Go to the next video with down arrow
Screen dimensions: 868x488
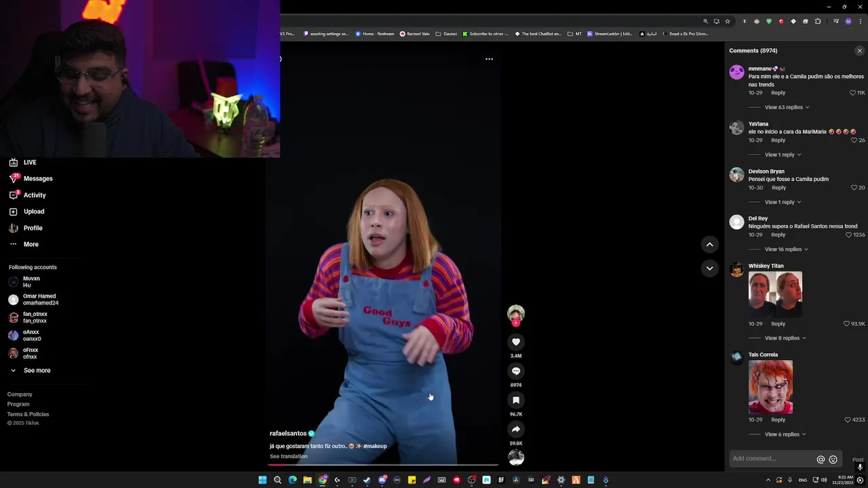[709, 268]
